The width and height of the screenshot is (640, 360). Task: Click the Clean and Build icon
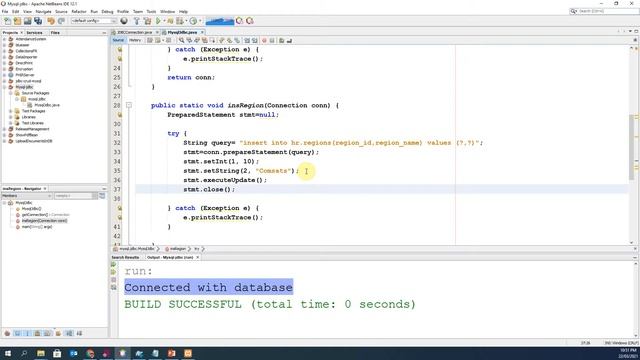[x=147, y=21]
